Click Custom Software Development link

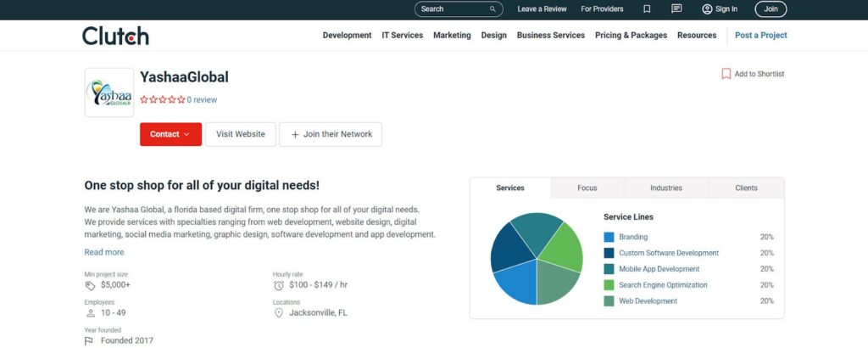click(x=669, y=253)
